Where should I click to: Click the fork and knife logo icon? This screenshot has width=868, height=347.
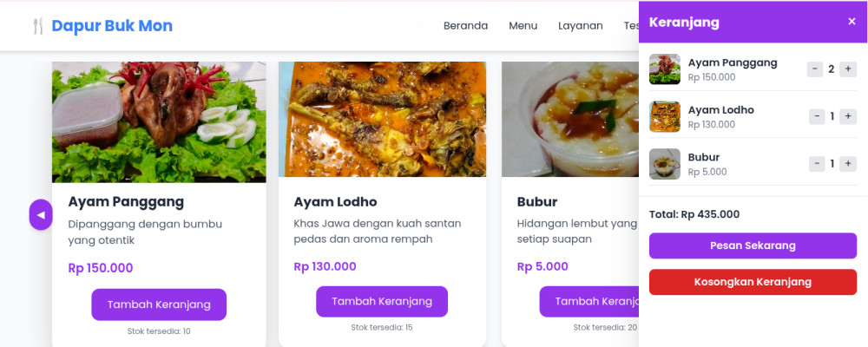tap(37, 26)
